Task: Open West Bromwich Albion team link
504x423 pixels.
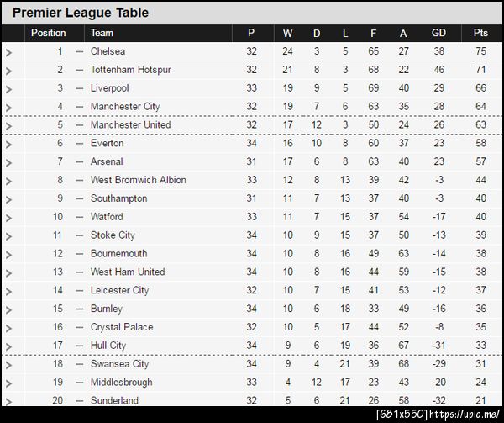Action: click(138, 180)
